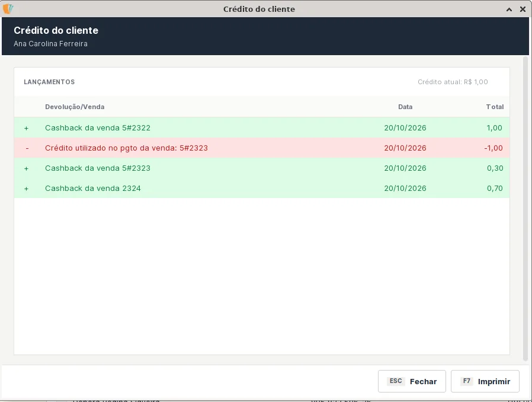Click the plus icon on Cashback 2324 row
This screenshot has height=402, width=532.
tap(27, 189)
